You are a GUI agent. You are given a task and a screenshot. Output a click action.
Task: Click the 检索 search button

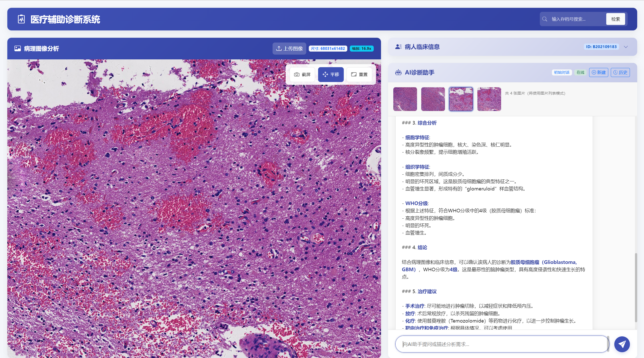click(615, 19)
